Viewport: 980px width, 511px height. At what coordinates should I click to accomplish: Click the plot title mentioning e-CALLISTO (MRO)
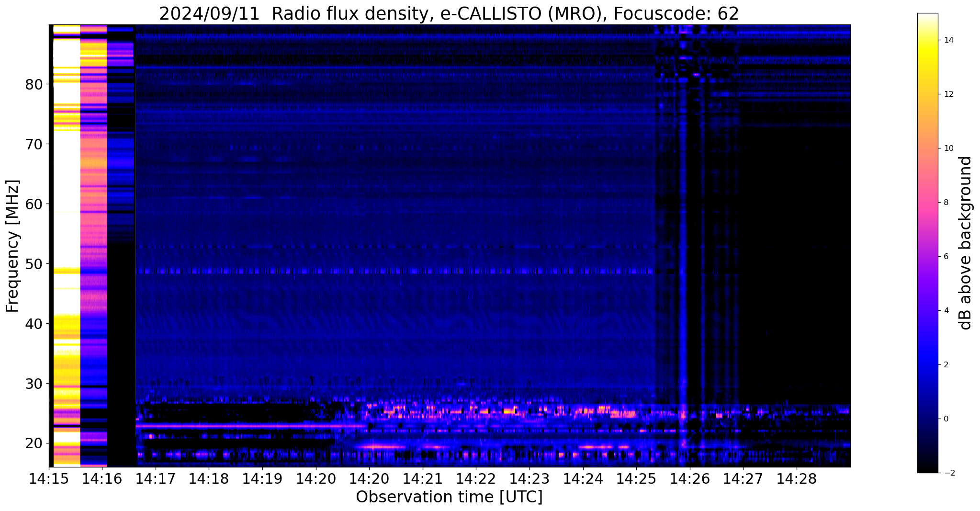point(449,13)
